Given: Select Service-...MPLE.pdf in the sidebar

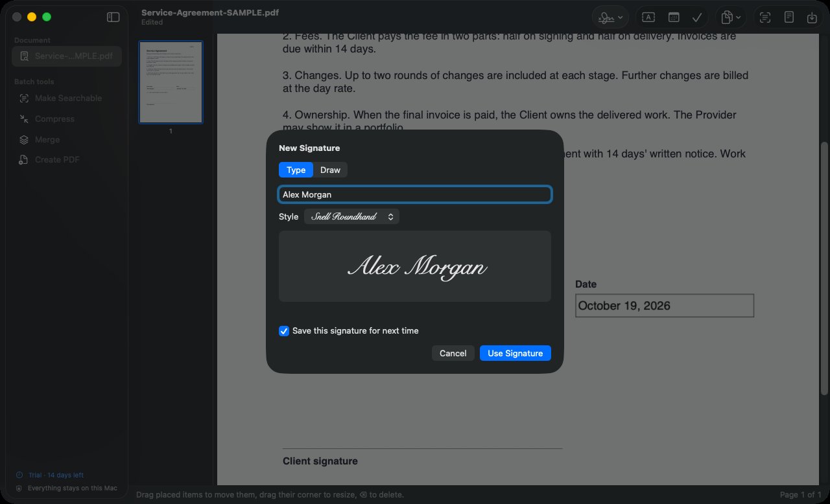Looking at the screenshot, I should click(x=67, y=56).
